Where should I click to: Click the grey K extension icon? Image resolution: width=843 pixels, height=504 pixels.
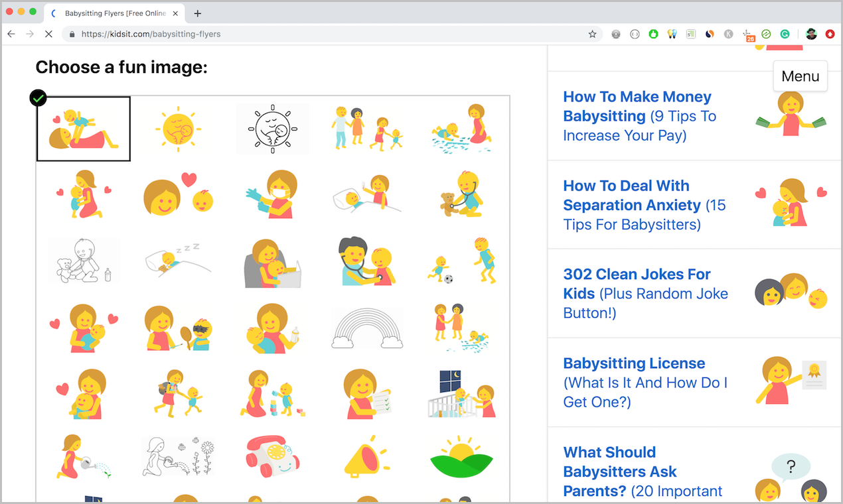click(728, 34)
